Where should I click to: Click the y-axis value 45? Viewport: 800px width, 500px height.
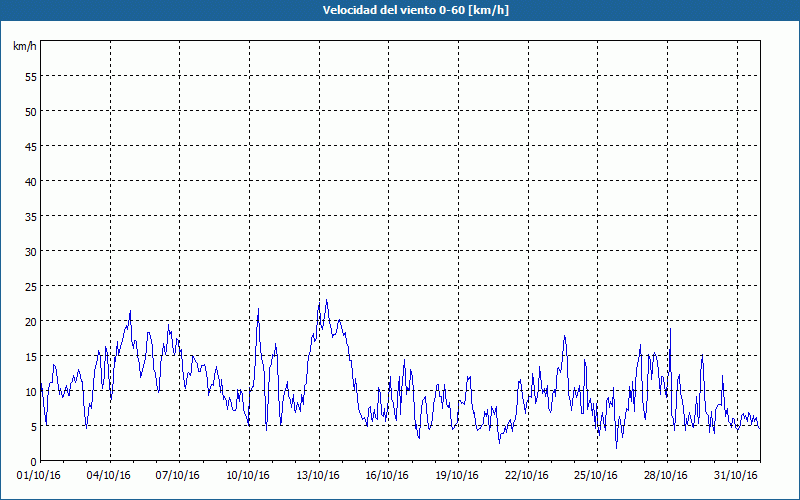pos(31,146)
